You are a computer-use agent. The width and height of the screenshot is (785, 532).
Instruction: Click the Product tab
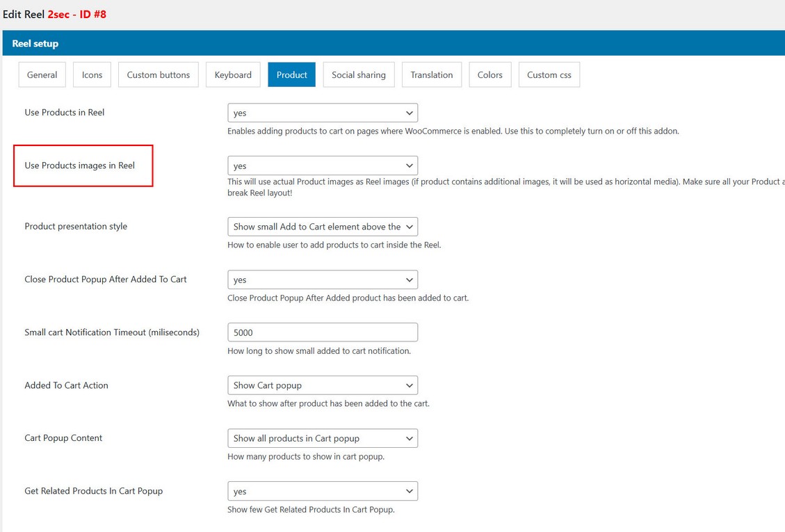(x=291, y=75)
